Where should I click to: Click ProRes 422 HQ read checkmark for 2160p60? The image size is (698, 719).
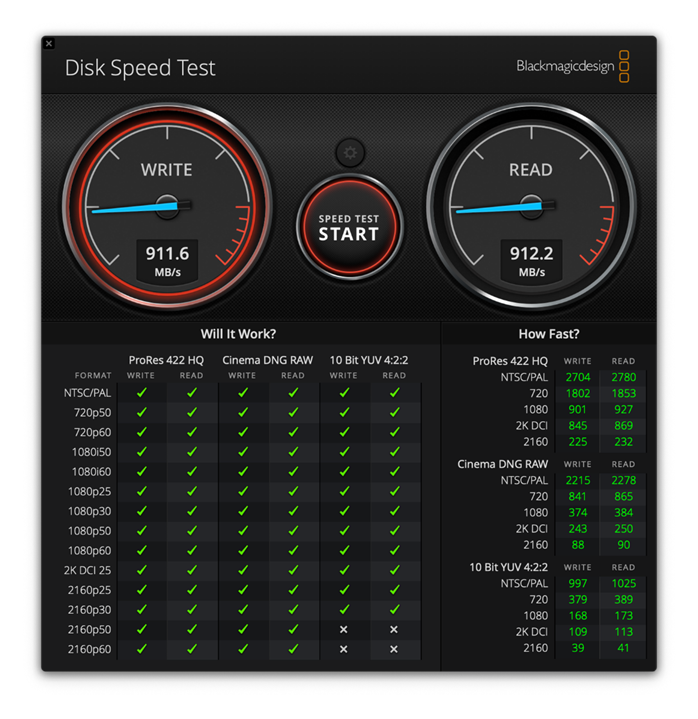pos(192,650)
